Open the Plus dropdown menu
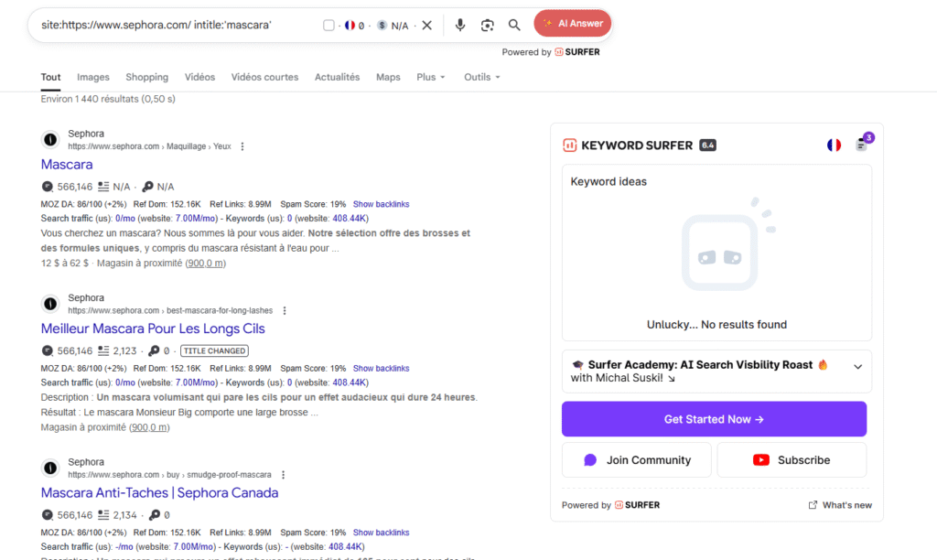937x560 pixels. coord(430,78)
